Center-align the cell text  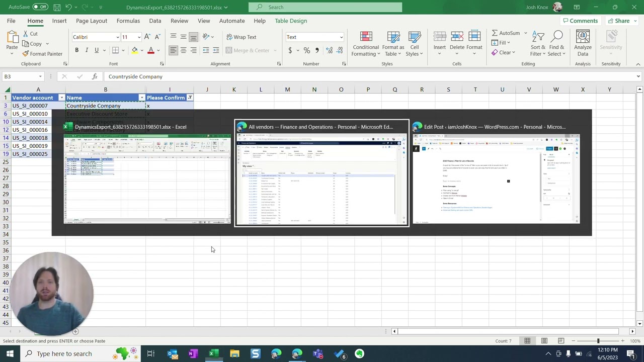pyautogui.click(x=183, y=50)
